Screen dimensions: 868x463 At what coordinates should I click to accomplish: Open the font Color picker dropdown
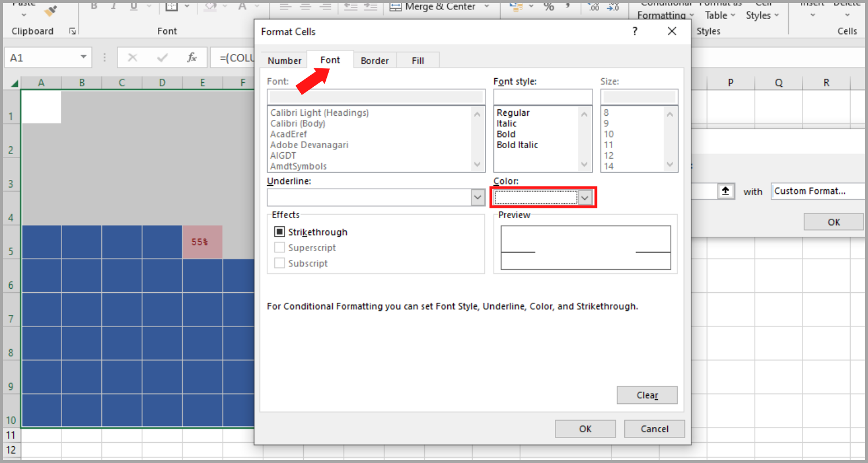(585, 198)
